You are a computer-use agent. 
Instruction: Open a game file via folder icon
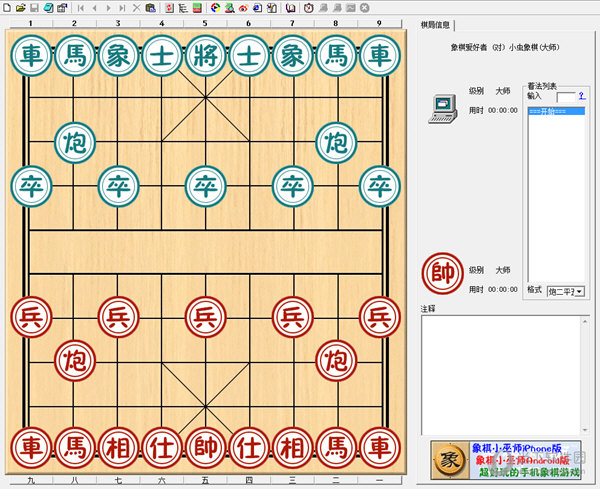21,8
